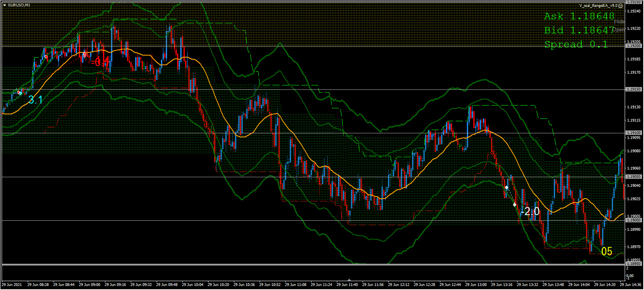Click the 1.18970 price scale value

click(634, 246)
